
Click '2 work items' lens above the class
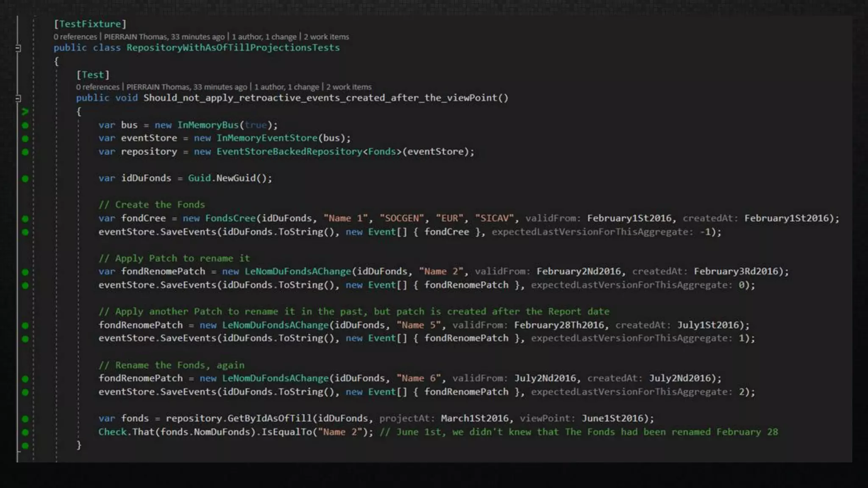click(326, 37)
